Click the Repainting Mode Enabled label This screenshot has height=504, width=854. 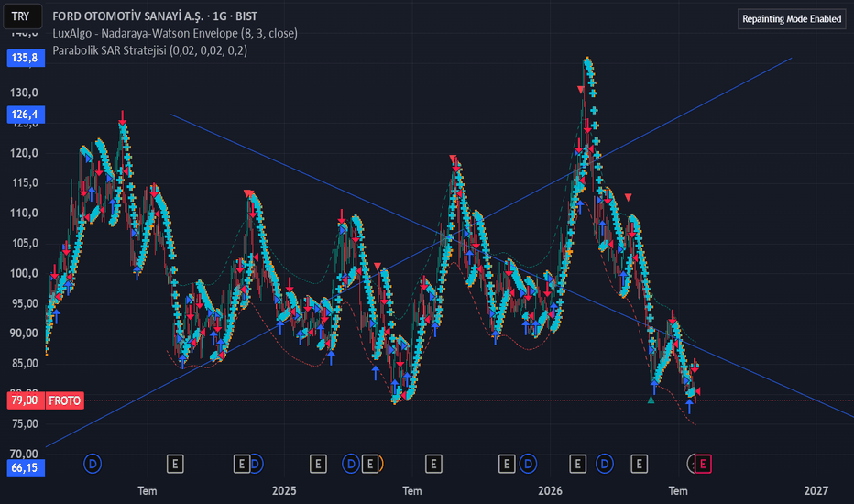coord(792,19)
